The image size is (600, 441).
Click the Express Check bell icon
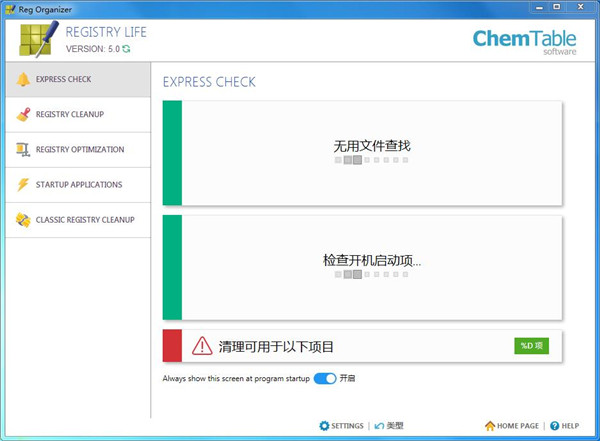(x=22, y=80)
